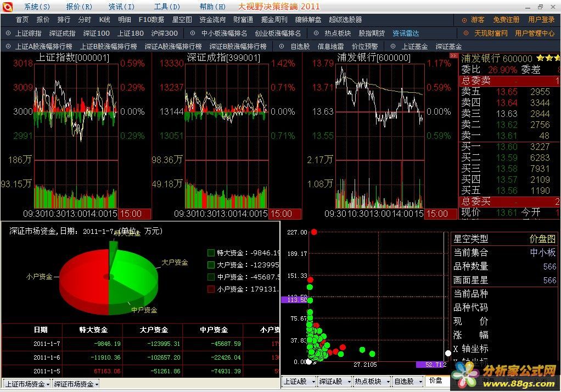Click the circle icon before 中小板涨幅排名
561x392 pixels.
(193, 33)
